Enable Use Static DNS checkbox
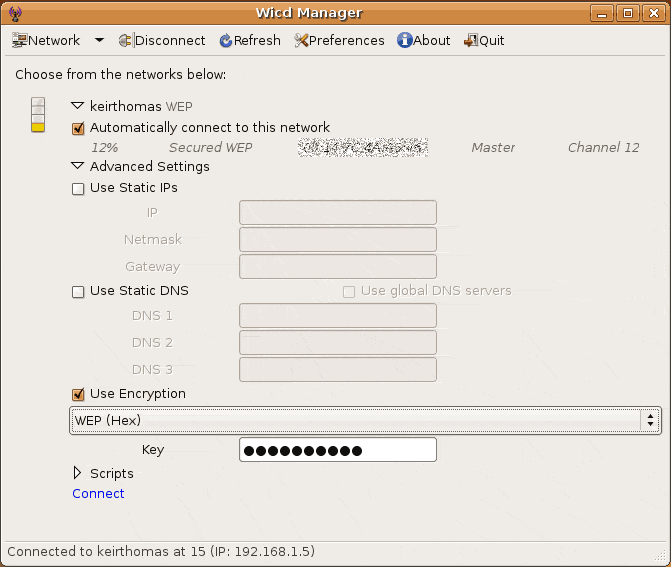The width and height of the screenshot is (671, 567). pos(78,292)
